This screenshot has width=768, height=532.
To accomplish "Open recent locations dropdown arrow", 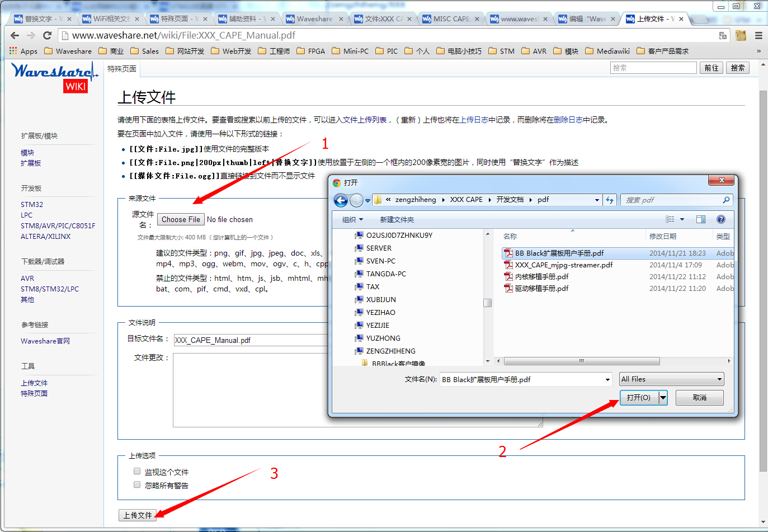I will [367, 200].
